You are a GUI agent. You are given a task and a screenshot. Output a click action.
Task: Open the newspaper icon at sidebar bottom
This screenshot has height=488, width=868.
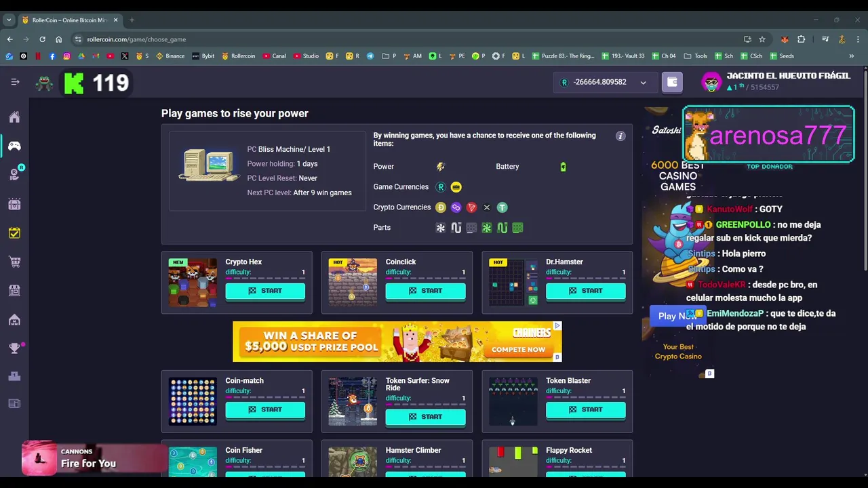click(14, 404)
